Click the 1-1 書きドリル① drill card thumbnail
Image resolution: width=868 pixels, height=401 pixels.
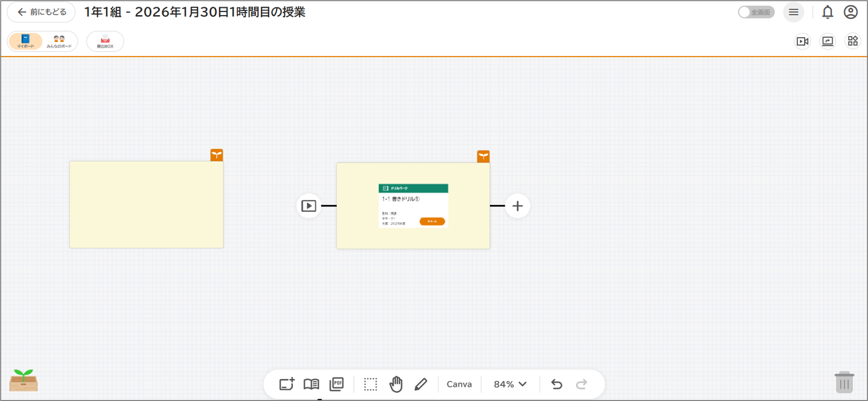click(413, 206)
